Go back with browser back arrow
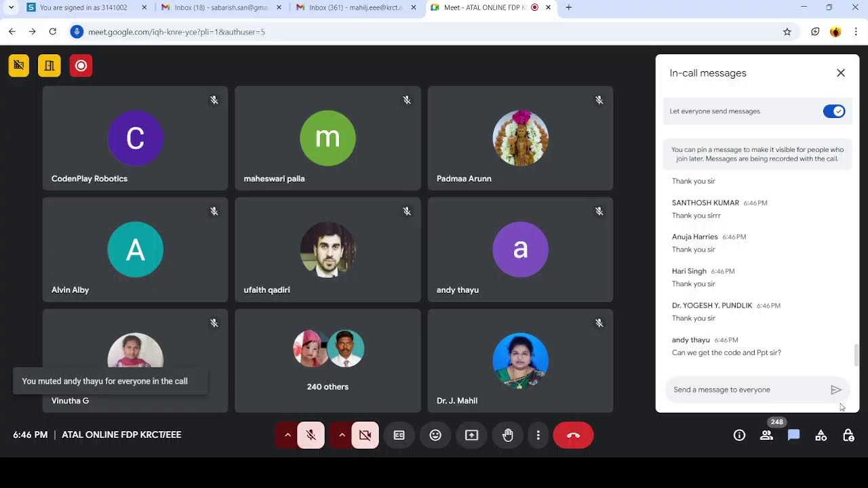 point(12,31)
